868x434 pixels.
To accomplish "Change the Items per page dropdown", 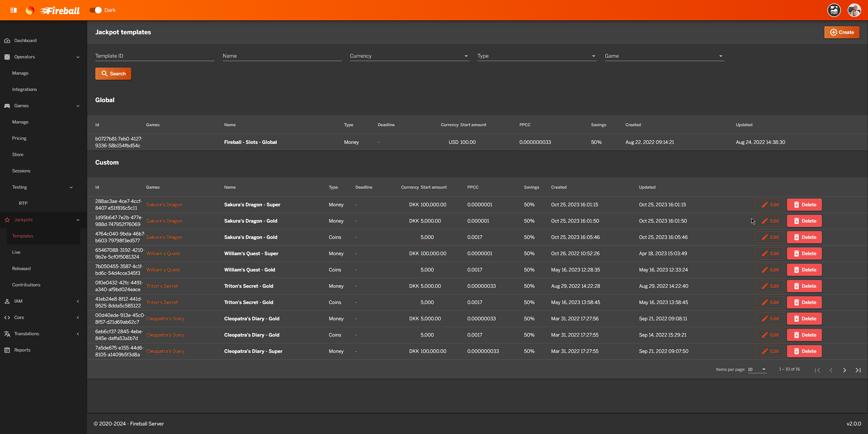I will pos(757,370).
